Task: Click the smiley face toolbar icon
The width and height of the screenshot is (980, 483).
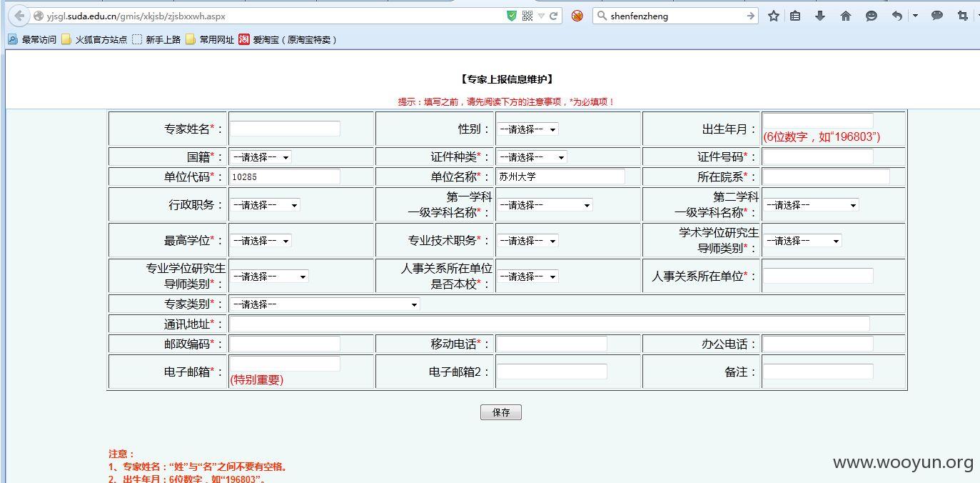Action: [x=871, y=16]
